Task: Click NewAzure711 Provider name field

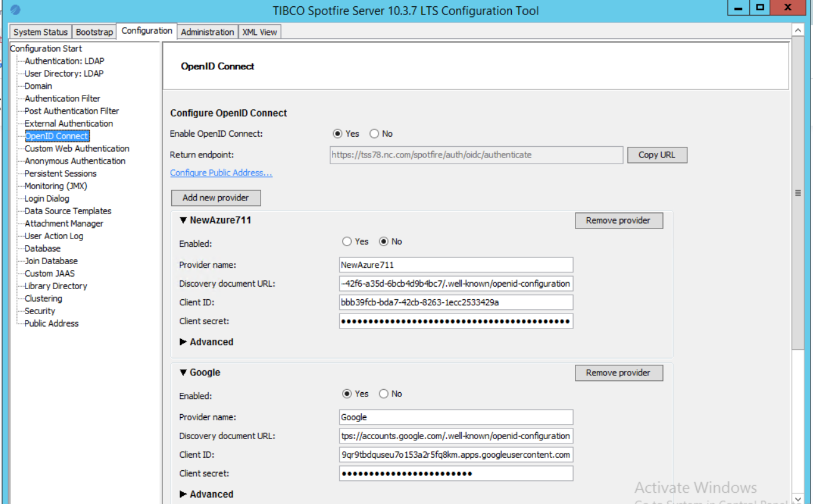Action: 456,265
